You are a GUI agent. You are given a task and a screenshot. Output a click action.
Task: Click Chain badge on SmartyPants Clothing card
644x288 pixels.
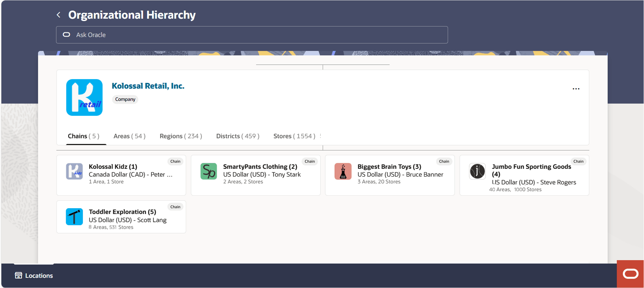tap(310, 161)
